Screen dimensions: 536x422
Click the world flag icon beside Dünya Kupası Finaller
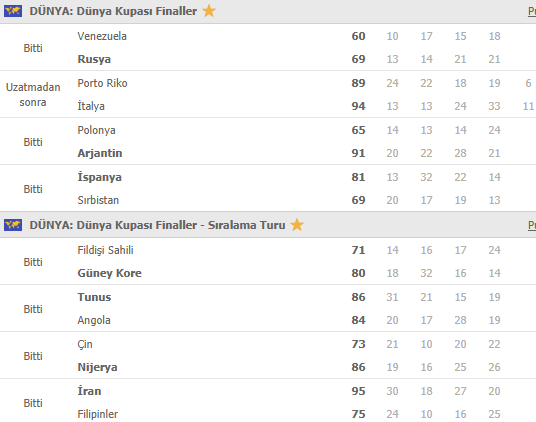(x=13, y=11)
